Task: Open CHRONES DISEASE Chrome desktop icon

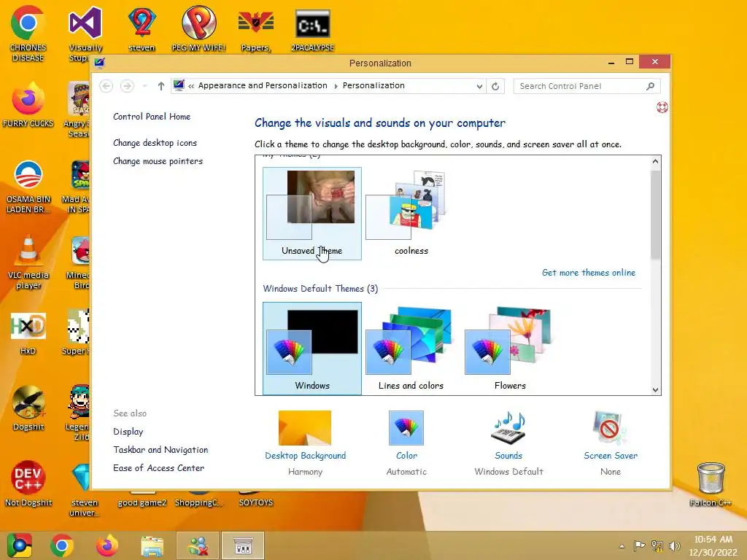Action: click(x=28, y=34)
